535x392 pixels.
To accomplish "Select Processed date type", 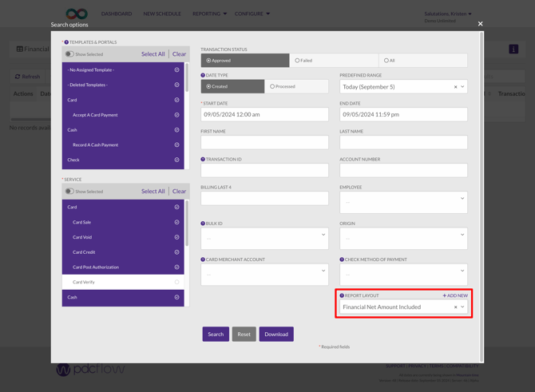I will [x=296, y=86].
